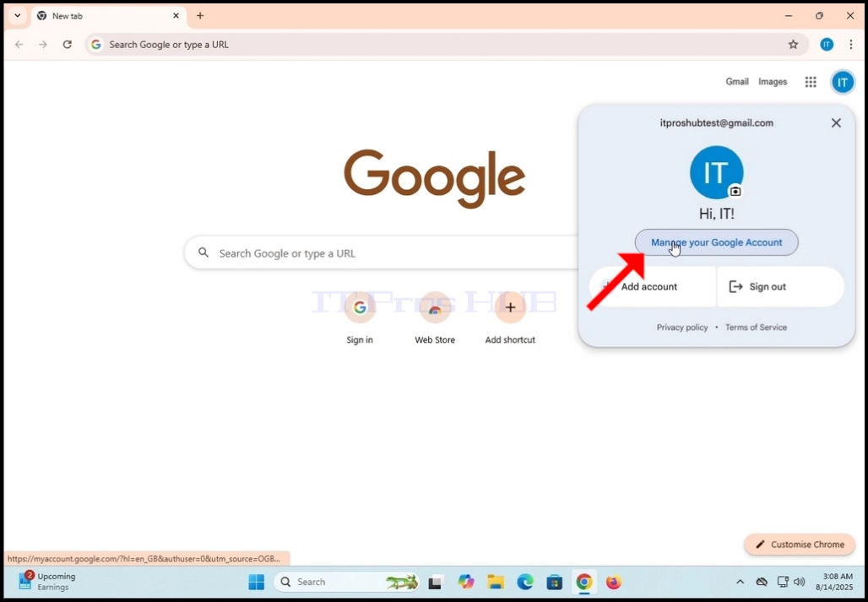868x602 pixels.
Task: Click the network display tray icon
Action: [782, 582]
